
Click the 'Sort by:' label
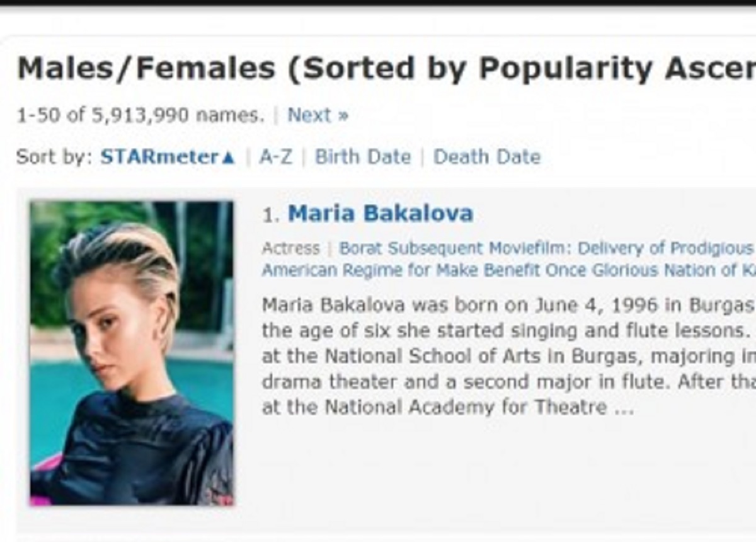click(55, 157)
